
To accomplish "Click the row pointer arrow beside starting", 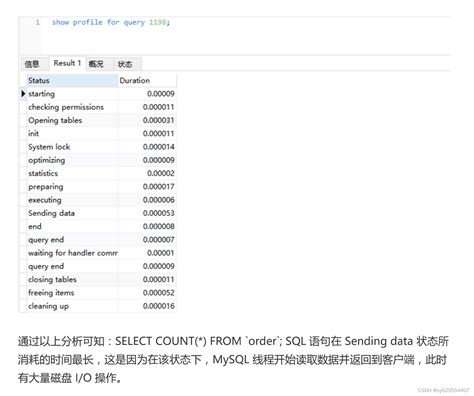I will [23, 94].
